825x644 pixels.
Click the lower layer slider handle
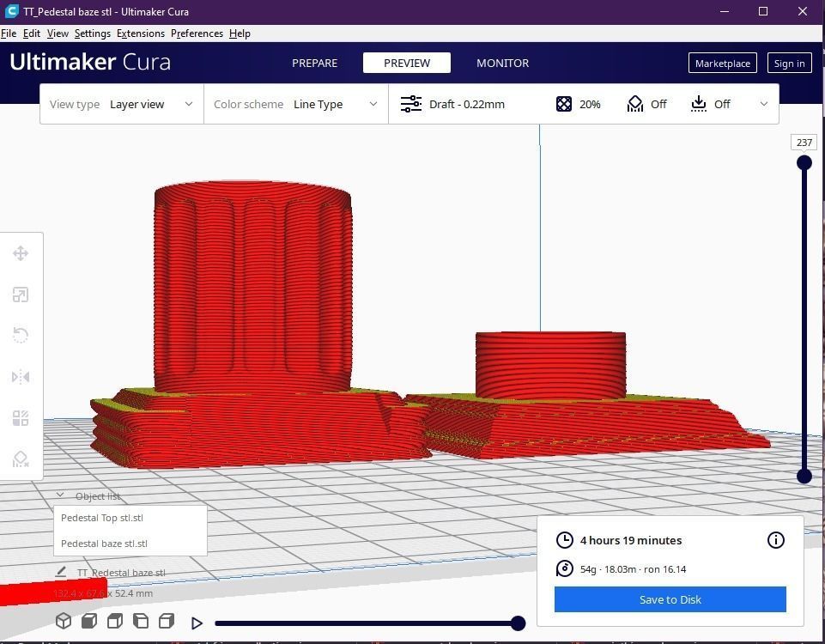(x=804, y=477)
